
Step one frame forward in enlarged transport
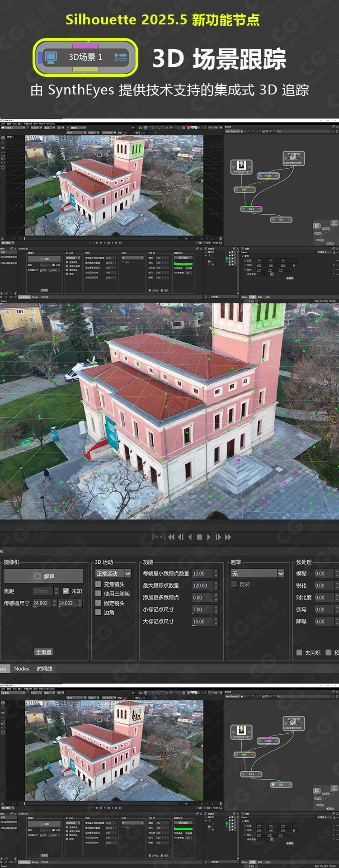coord(218,537)
